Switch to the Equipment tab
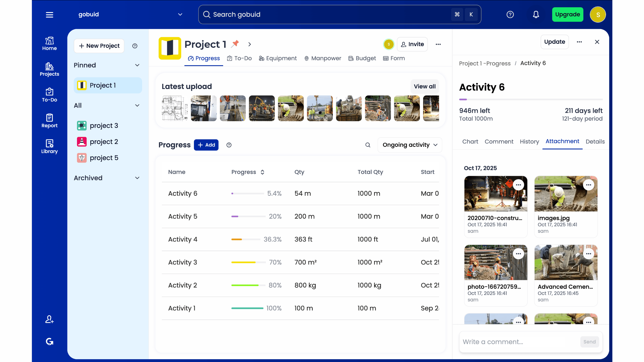Screen dimensions: 644x362 (278, 58)
